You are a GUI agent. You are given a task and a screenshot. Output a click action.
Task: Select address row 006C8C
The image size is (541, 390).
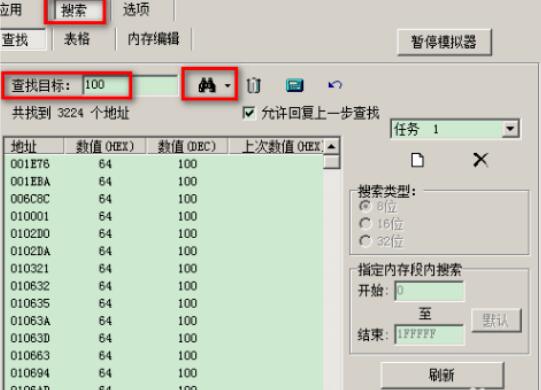(164, 199)
